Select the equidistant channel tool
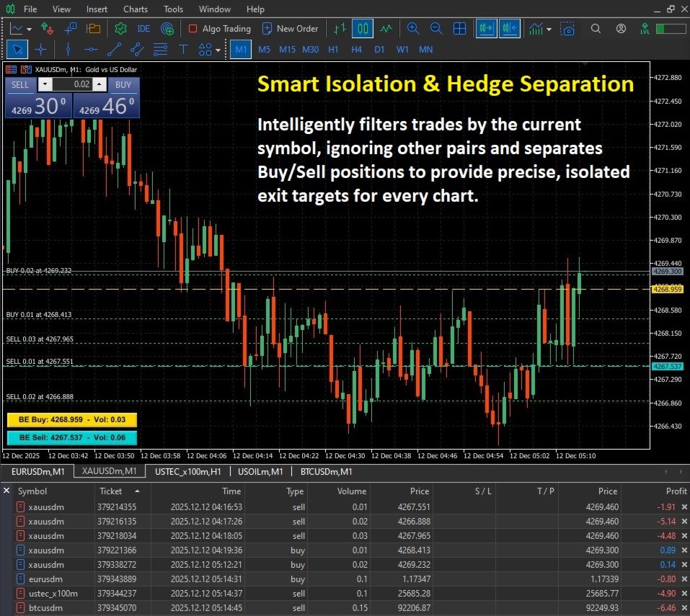Viewport: 690px width, 616px height. (137, 50)
